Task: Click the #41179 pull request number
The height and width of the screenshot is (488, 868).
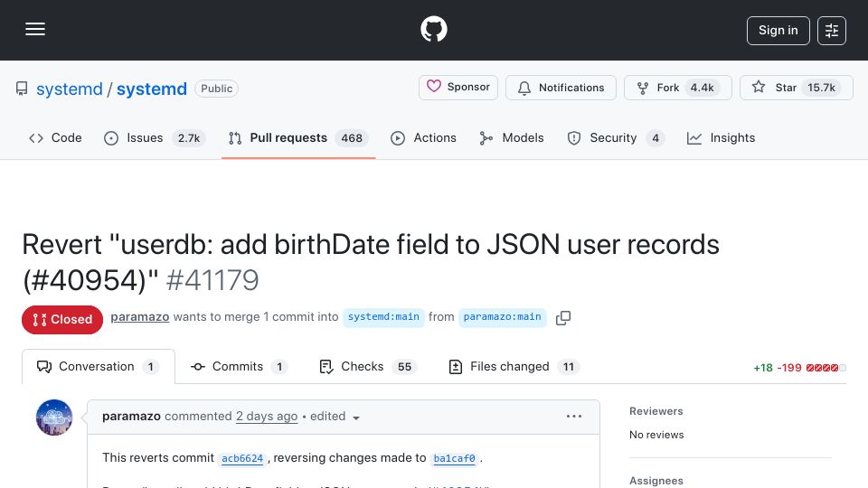Action: (x=212, y=280)
